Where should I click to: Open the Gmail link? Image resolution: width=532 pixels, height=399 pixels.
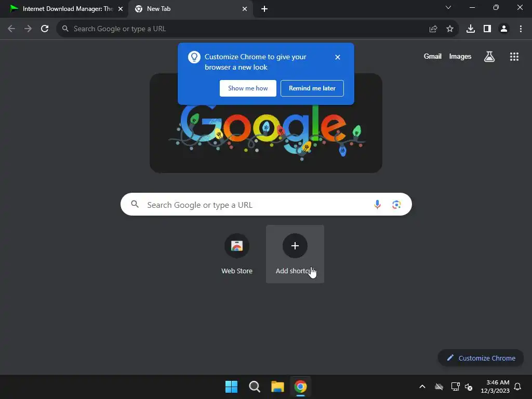coord(433,56)
